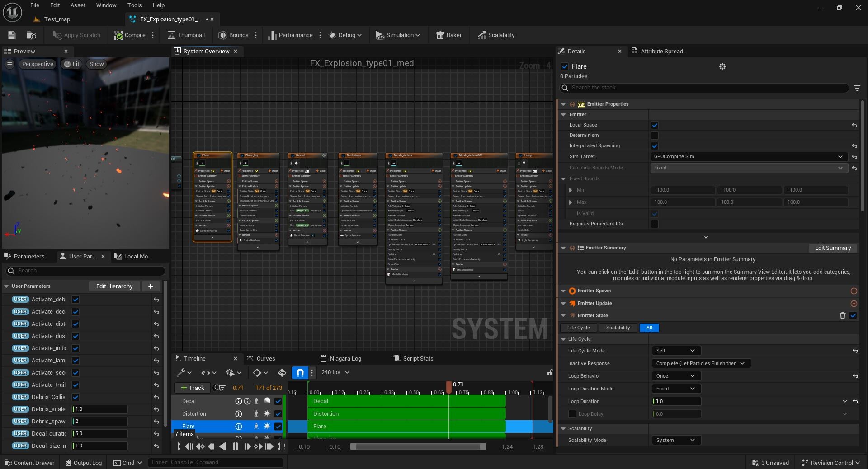868x469 pixels.
Task: Click the Compile button icon
Action: [118, 35]
